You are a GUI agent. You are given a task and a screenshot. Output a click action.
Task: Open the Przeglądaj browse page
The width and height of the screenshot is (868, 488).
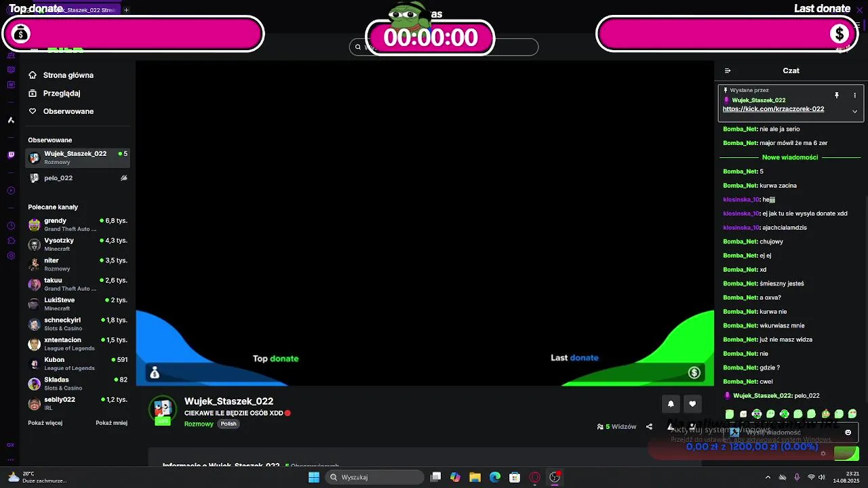pos(62,94)
